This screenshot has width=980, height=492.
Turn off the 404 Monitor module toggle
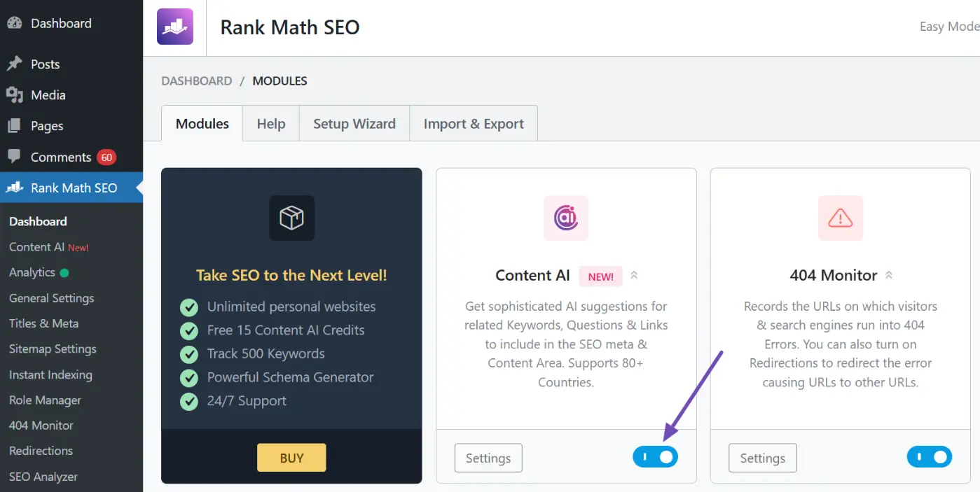930,456
